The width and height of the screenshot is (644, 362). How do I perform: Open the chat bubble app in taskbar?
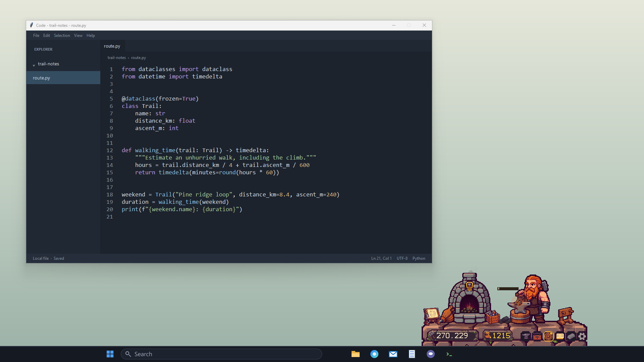click(431, 354)
